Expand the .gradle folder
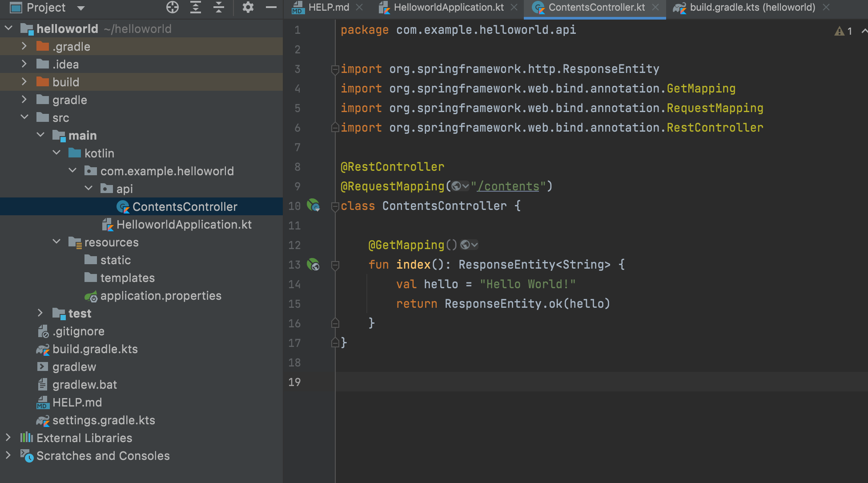The height and width of the screenshot is (483, 868). tap(24, 46)
